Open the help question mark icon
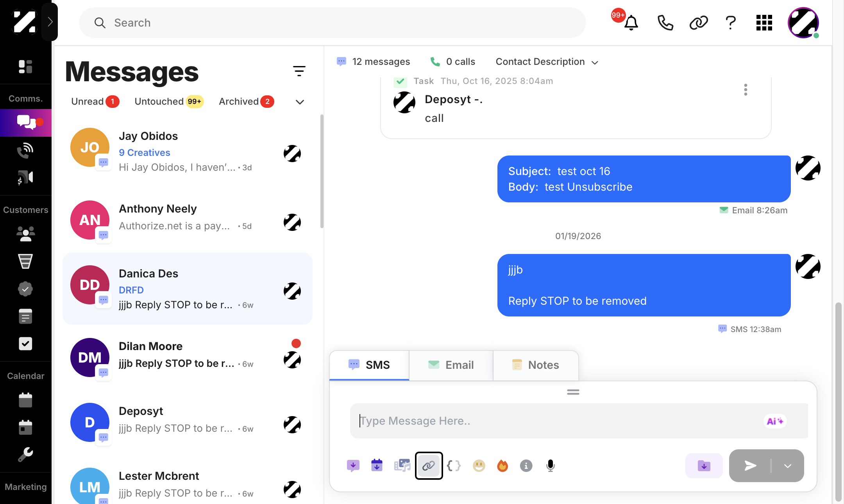 731,23
